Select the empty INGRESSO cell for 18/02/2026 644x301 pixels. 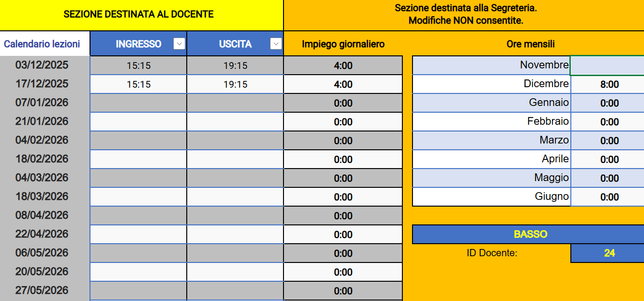click(139, 159)
